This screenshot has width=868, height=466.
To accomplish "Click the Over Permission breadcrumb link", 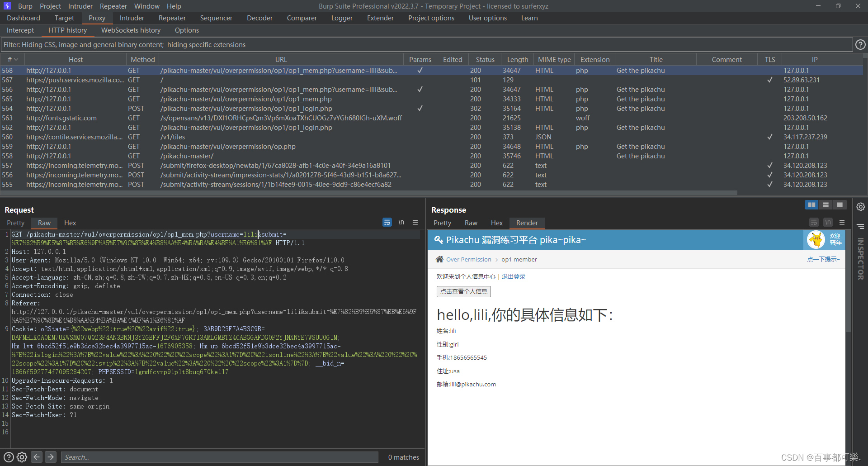I will [468, 259].
